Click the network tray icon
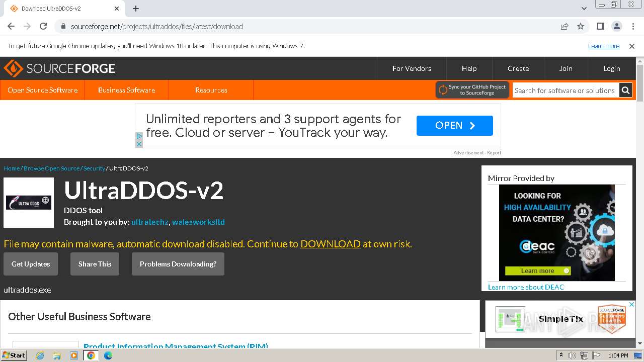 (584, 355)
